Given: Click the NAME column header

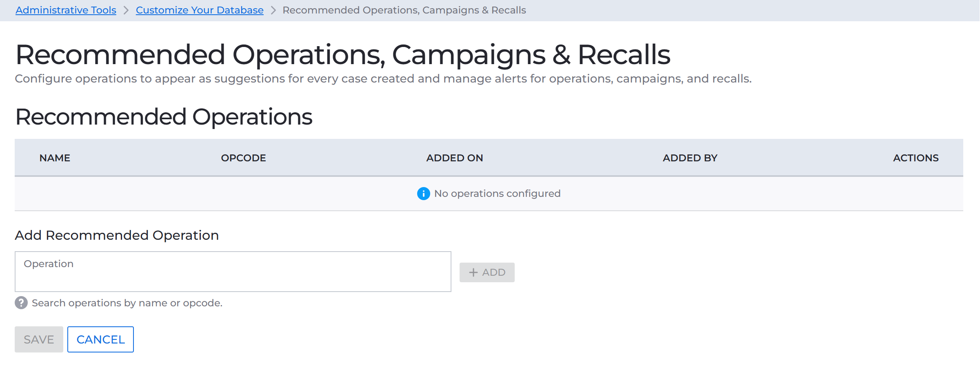Looking at the screenshot, I should click(55, 158).
